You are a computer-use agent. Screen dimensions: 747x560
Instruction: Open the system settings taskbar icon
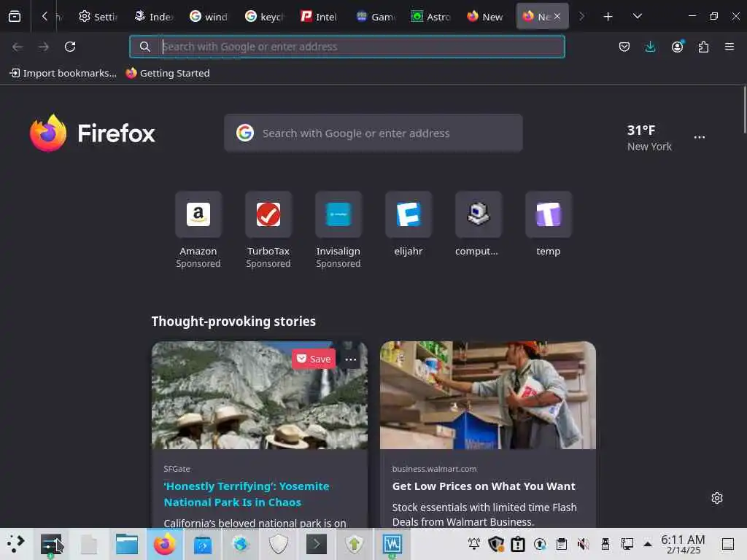[x=51, y=544]
